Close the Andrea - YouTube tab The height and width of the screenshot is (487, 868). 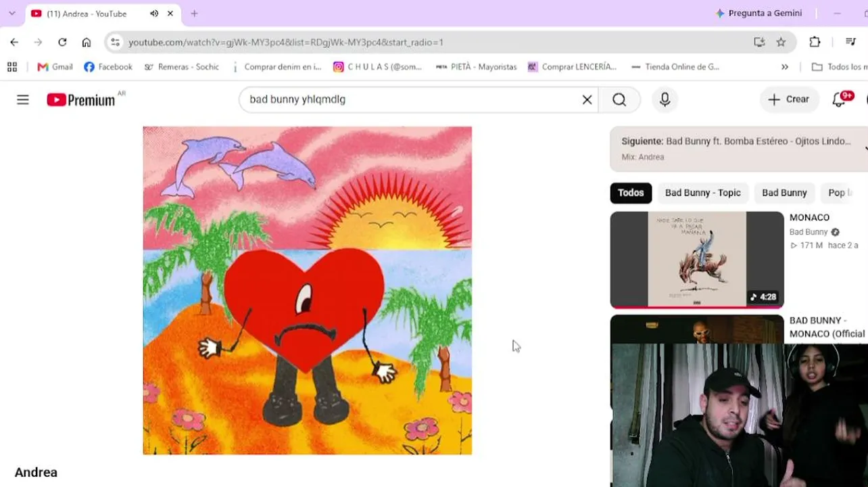(x=170, y=14)
